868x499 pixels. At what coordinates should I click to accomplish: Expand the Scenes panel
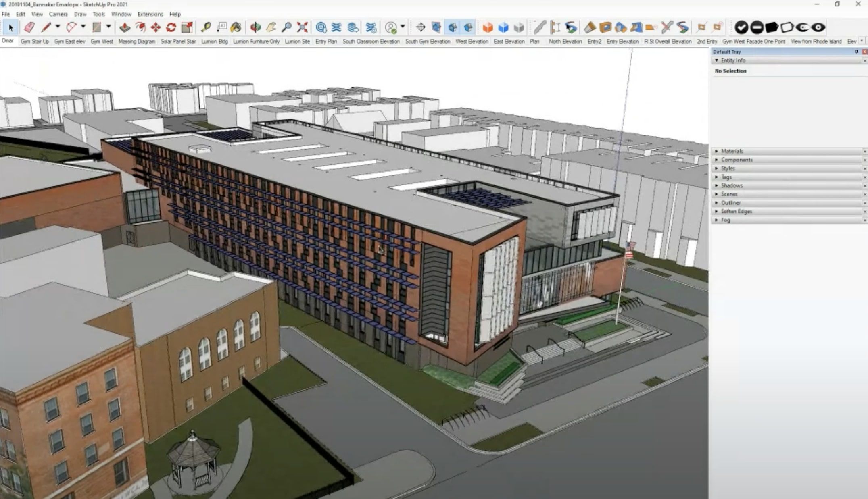717,194
